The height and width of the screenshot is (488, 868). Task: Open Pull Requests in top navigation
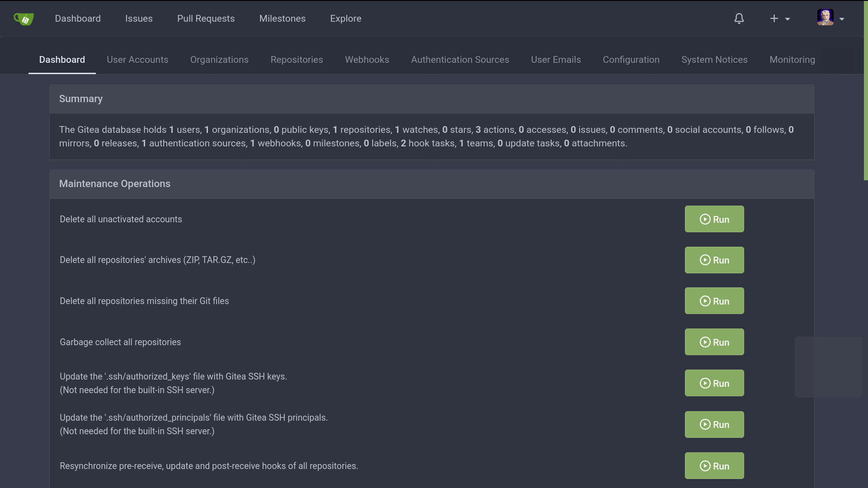tap(206, 19)
